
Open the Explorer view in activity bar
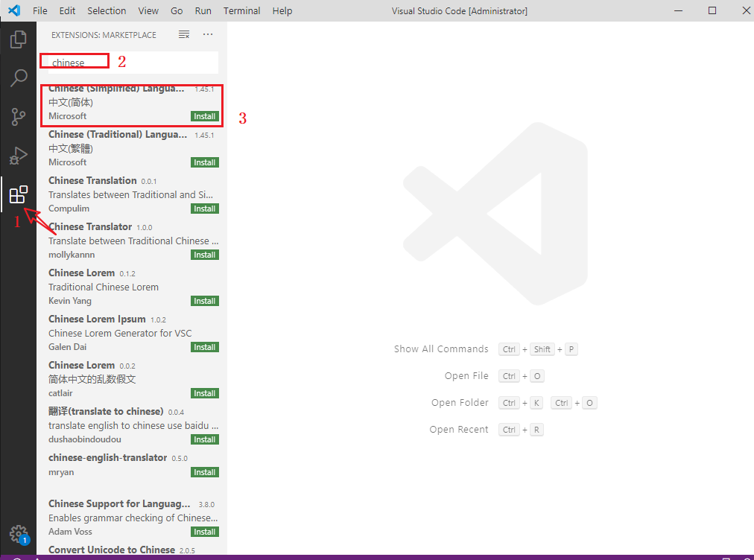(x=19, y=39)
